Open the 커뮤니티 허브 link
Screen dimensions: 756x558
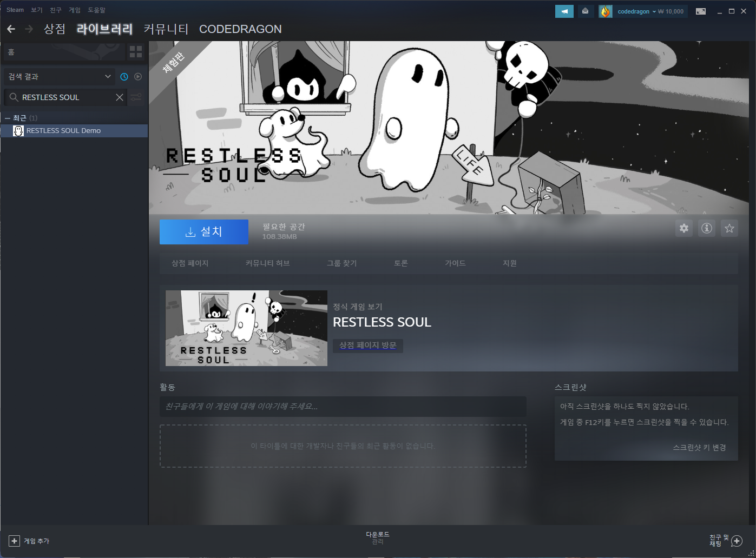[x=267, y=263]
